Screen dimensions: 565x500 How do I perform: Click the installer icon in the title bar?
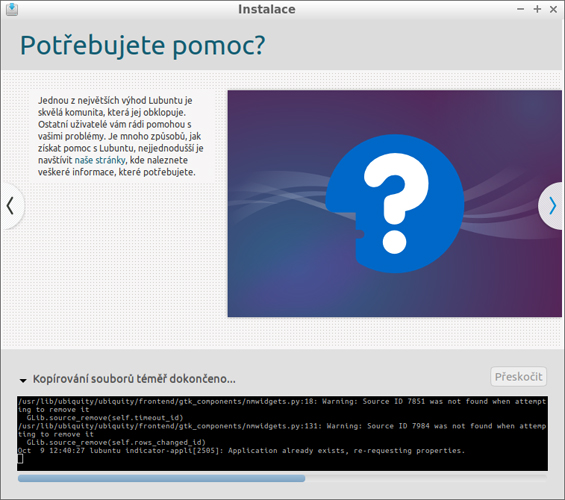click(x=12, y=9)
